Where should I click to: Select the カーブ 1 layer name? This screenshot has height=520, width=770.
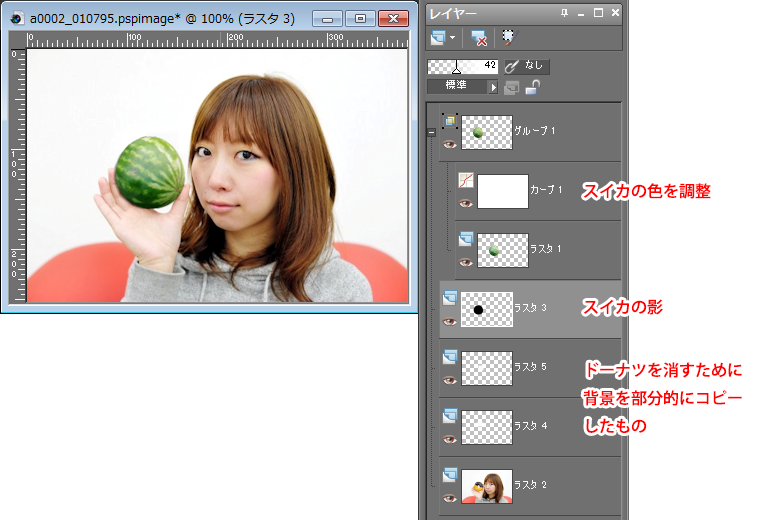pos(546,190)
